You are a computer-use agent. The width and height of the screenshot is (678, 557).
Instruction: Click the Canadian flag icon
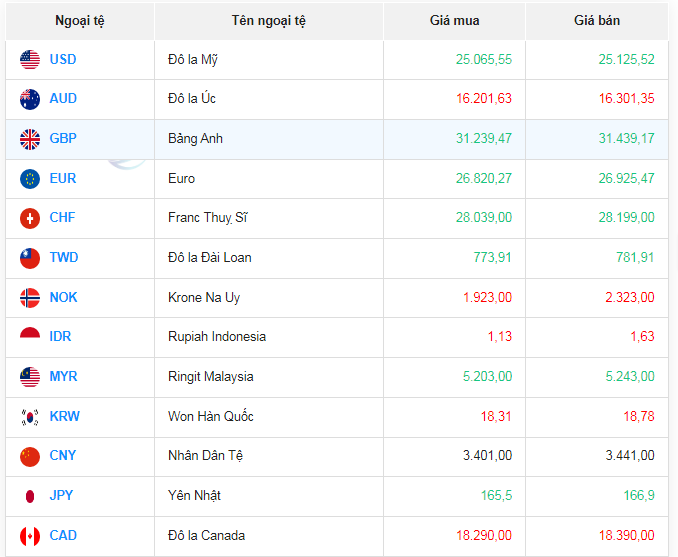[x=30, y=536]
